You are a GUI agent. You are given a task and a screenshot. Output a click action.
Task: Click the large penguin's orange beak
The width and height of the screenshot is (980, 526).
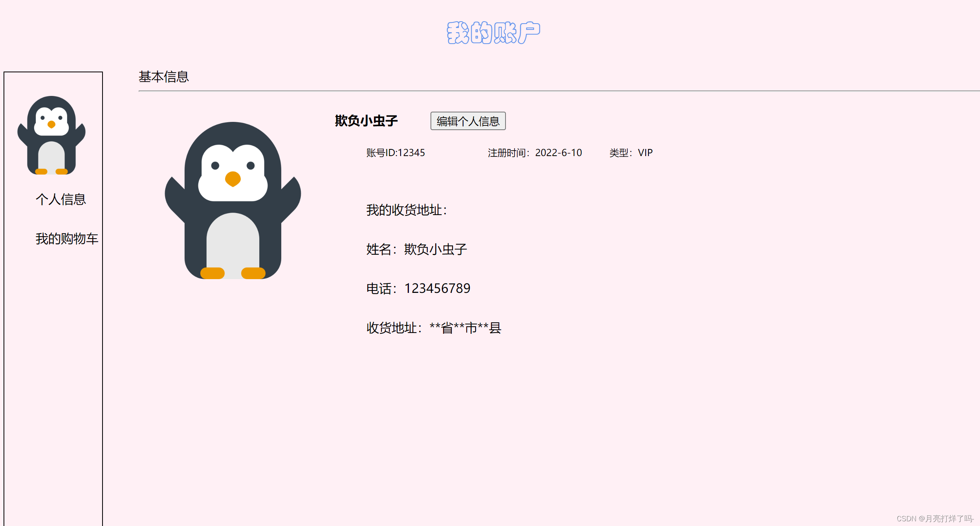233,179
